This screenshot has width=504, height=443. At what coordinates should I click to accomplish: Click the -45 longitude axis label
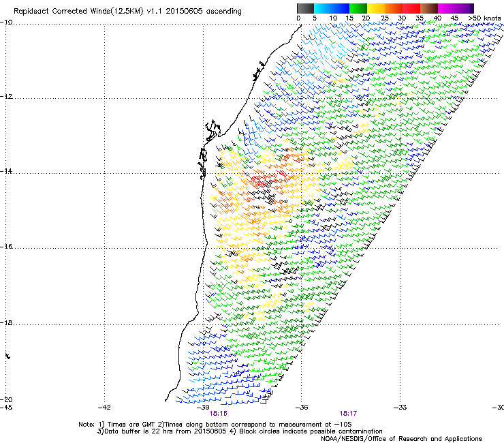click(x=6, y=408)
